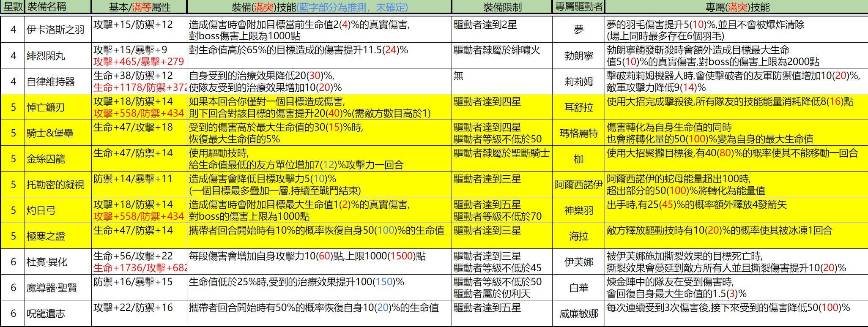
Task: Select the 專屬驅動者 header cell
Action: pyautogui.click(x=578, y=7)
